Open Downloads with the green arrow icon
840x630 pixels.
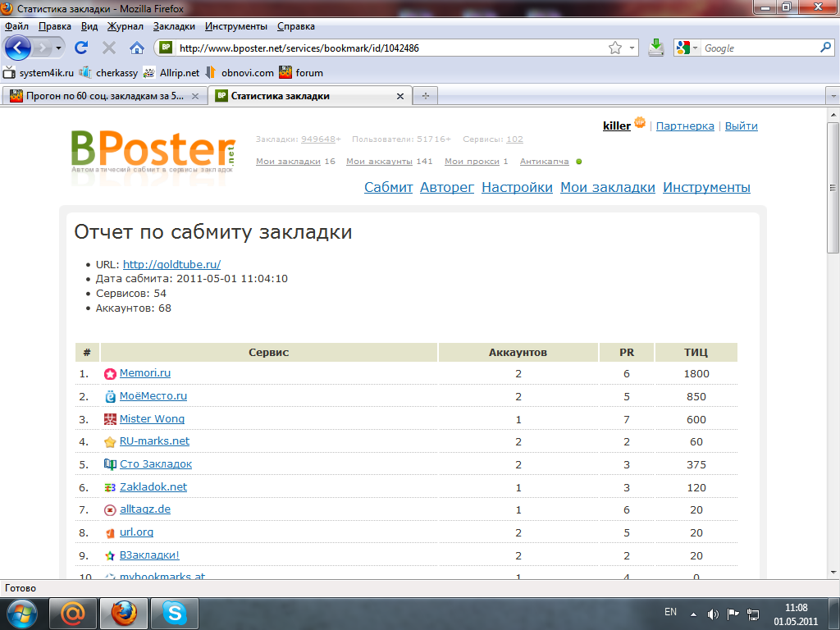(655, 48)
